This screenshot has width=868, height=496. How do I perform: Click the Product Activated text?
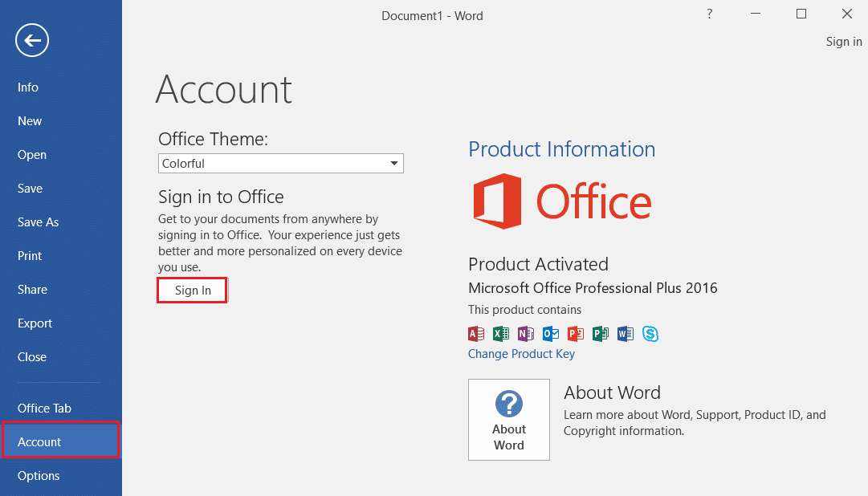538,264
